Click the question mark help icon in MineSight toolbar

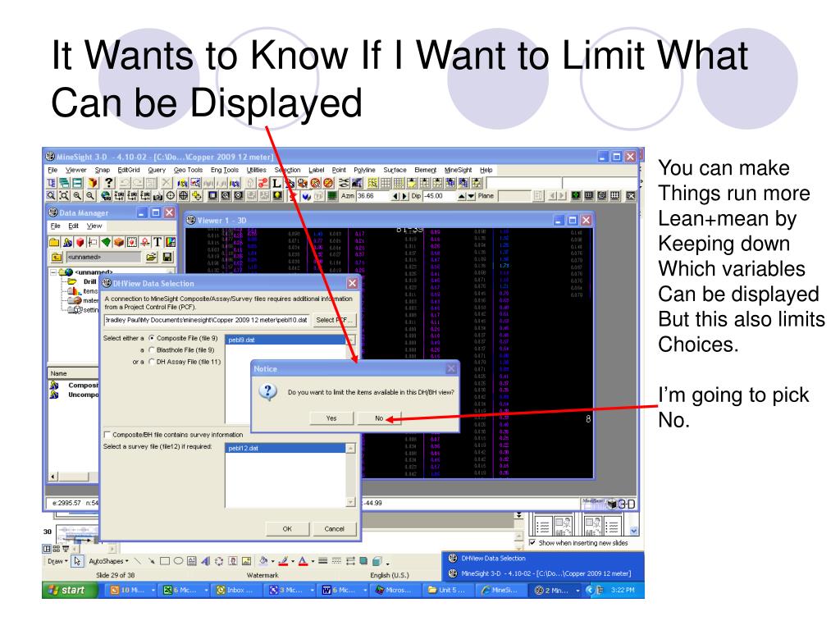109,183
